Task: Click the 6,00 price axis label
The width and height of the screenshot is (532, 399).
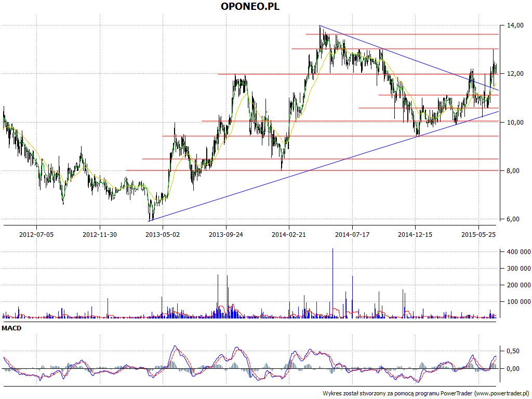Action: click(x=513, y=219)
